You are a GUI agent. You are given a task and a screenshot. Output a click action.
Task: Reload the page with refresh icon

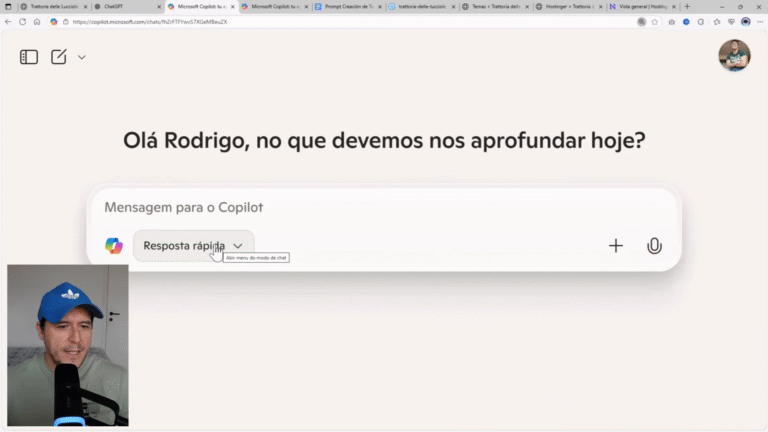coord(23,22)
